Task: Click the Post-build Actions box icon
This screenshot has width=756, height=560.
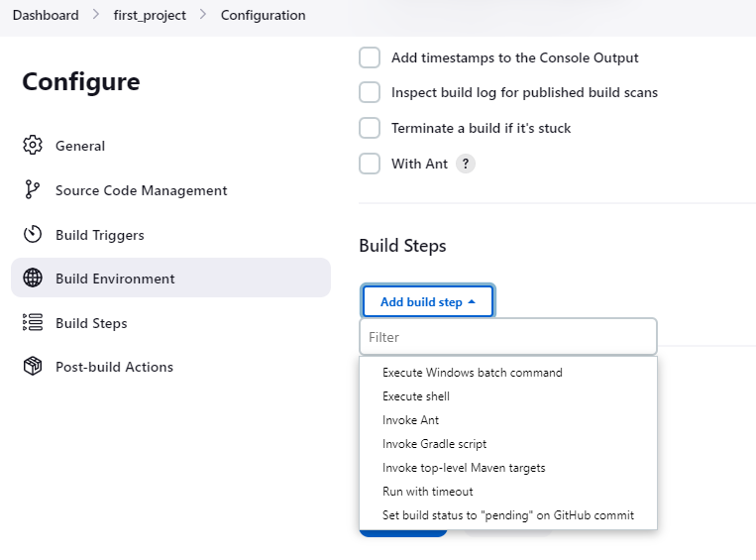Action: (33, 367)
